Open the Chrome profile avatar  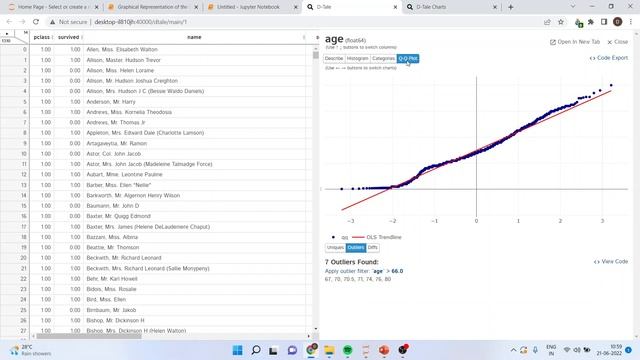tap(618, 22)
